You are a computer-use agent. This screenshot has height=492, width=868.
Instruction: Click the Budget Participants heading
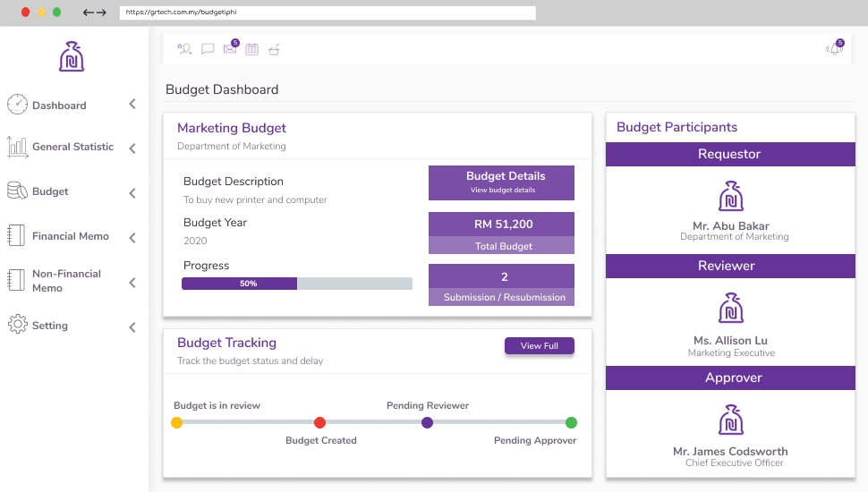677,127
